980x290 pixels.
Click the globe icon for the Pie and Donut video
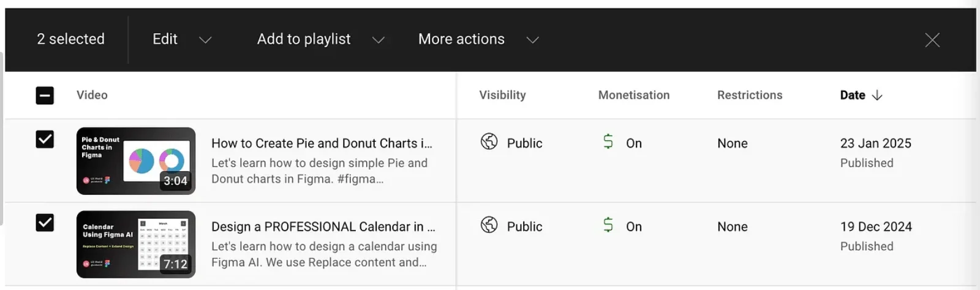[489, 142]
